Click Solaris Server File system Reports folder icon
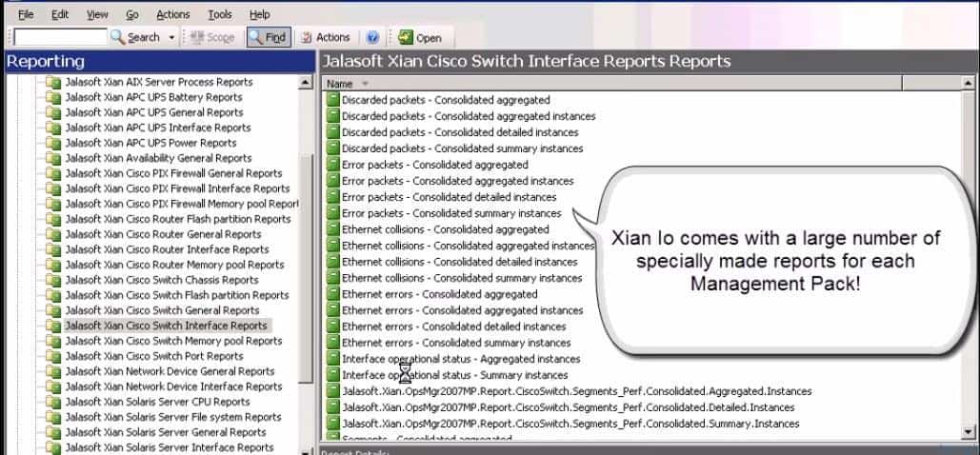Viewport: 980px width, 455px height. coord(53,417)
